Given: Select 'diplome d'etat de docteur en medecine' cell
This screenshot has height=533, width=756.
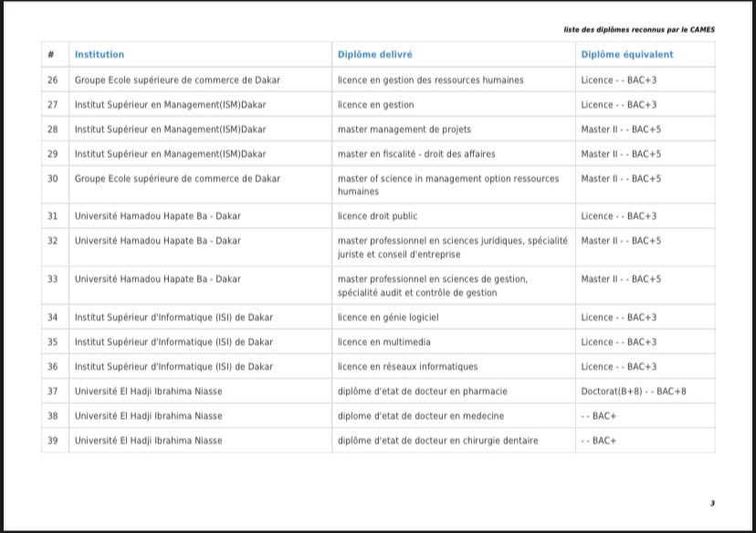Looking at the screenshot, I should [x=420, y=416].
